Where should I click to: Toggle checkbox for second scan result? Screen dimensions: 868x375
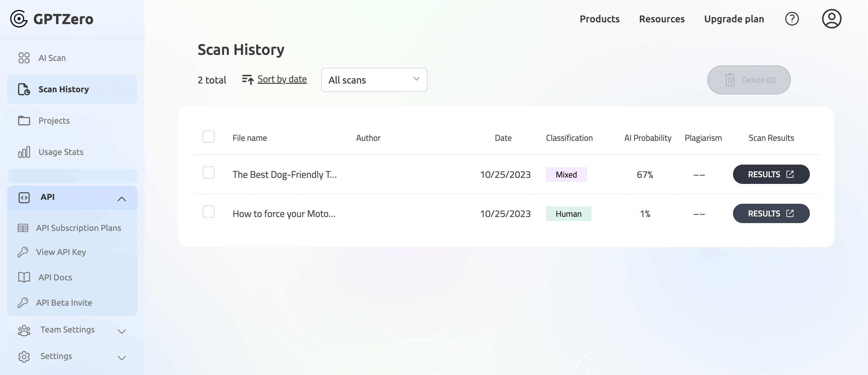pyautogui.click(x=209, y=213)
